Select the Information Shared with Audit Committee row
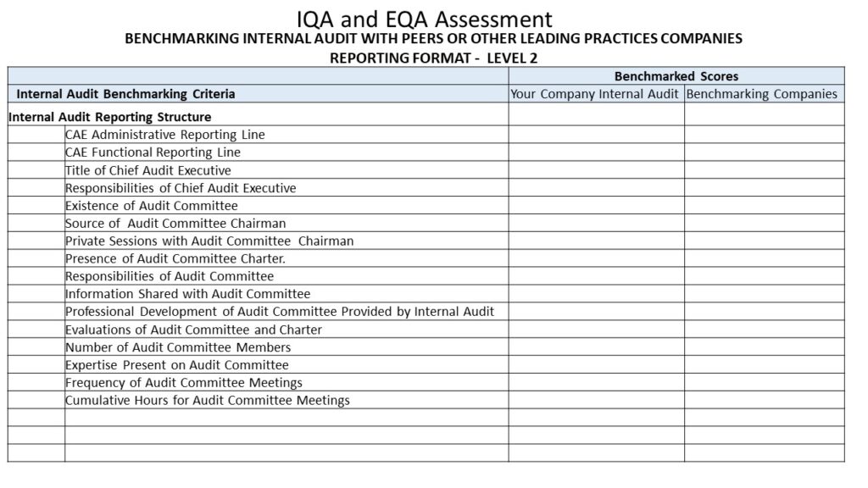 point(188,294)
